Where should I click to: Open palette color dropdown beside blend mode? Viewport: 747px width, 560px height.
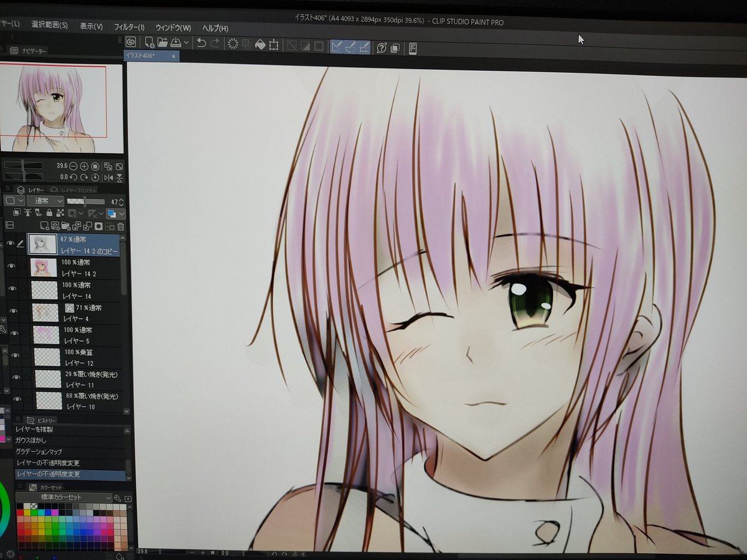14,201
